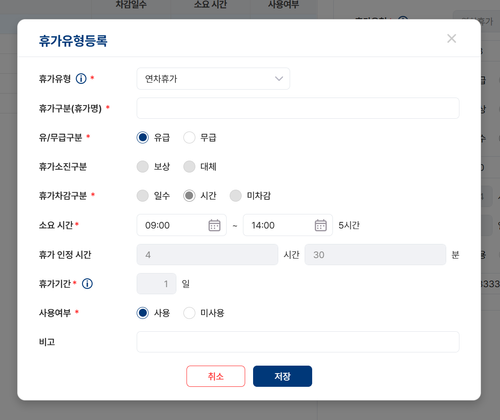
Task: Click the 휴가소진구분 label
Action: click(63, 166)
